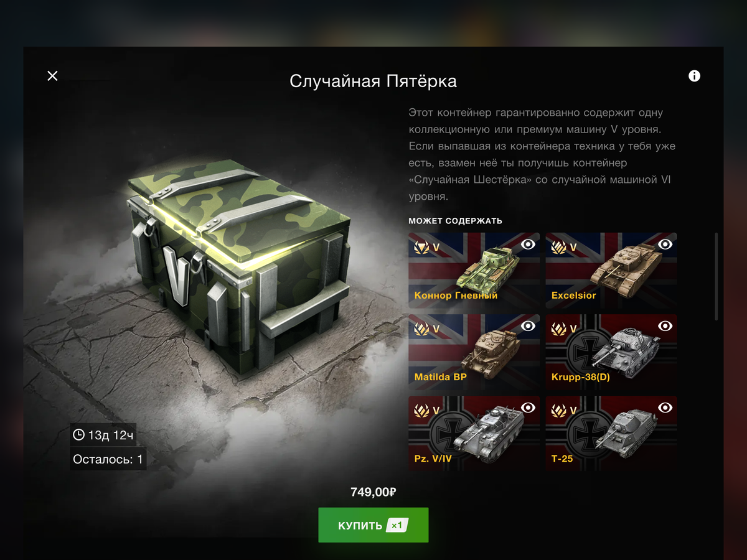Open the Excelsior tank card
This screenshot has height=560, width=747.
click(x=611, y=271)
